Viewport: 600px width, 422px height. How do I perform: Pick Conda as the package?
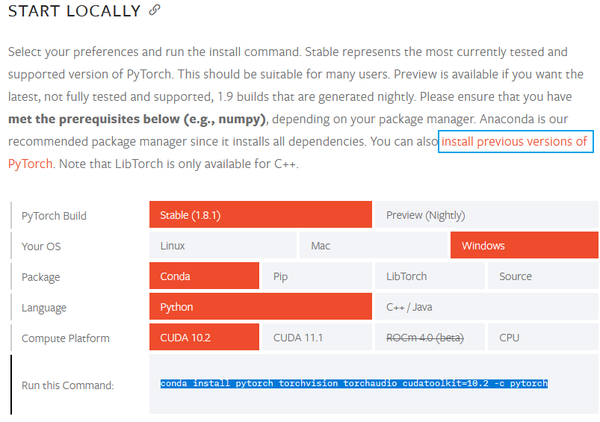coord(204,276)
